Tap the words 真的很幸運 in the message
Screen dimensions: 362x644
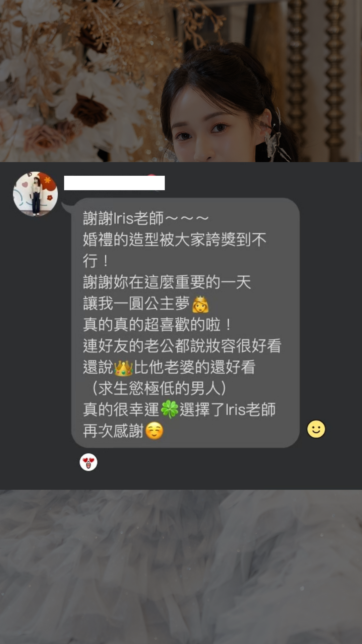click(x=121, y=410)
